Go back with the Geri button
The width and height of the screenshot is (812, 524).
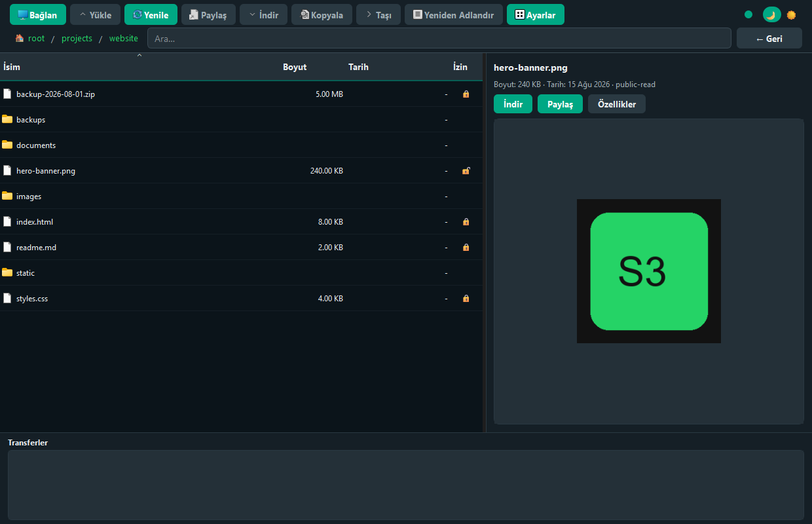pyautogui.click(x=769, y=38)
